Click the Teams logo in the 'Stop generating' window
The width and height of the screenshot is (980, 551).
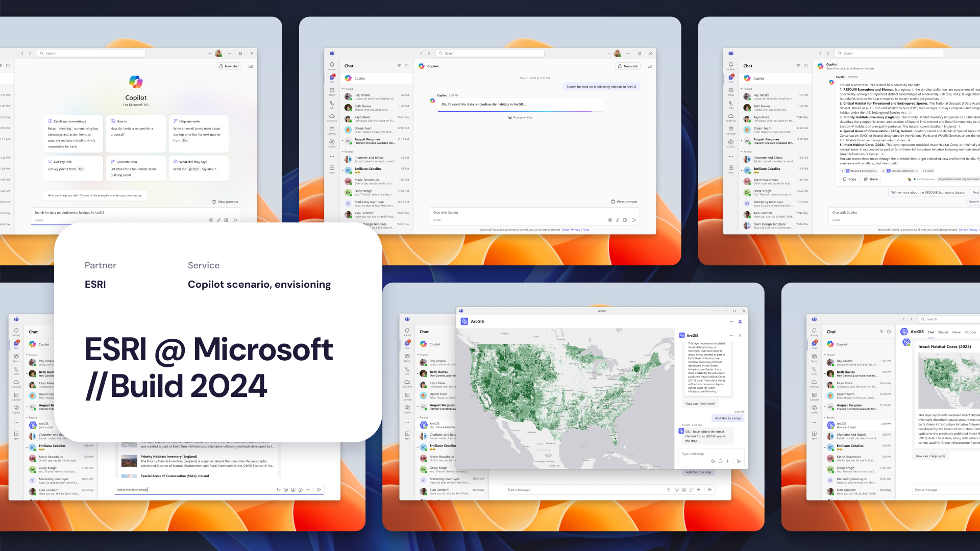coord(332,53)
